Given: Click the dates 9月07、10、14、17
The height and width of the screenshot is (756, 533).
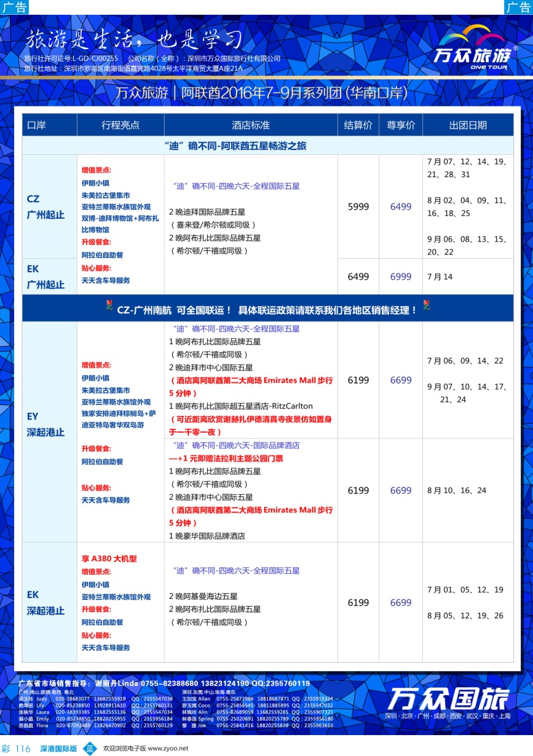Looking at the screenshot, I should 467,387.
